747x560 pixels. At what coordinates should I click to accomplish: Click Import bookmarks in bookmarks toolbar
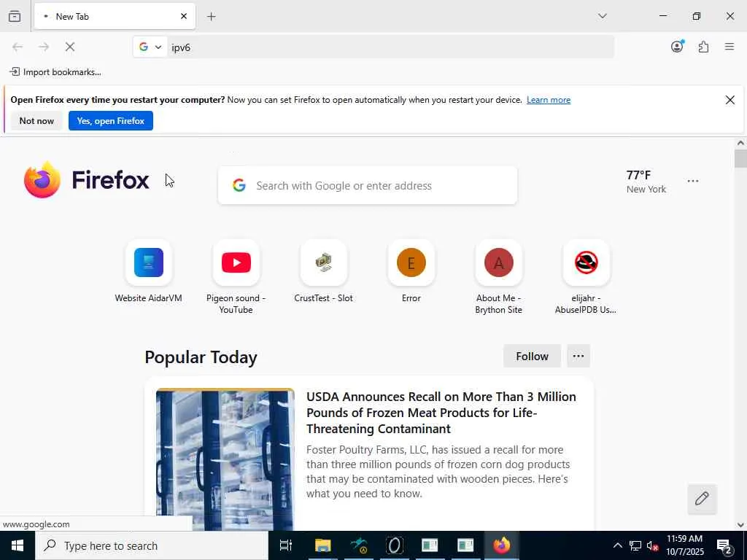click(55, 72)
